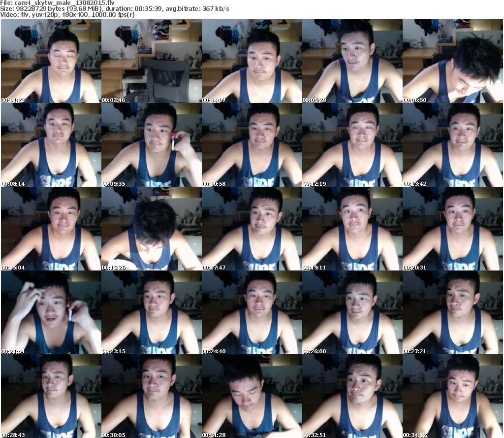Viewport: 504px width, 438px height.
Task: Open the last frame stamped 00:34:12
Action: pos(453,396)
